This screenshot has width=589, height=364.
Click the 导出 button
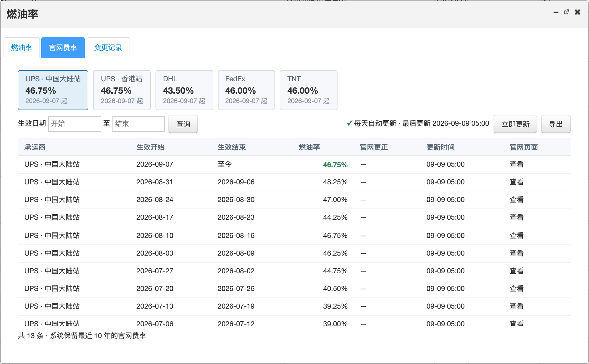(556, 124)
